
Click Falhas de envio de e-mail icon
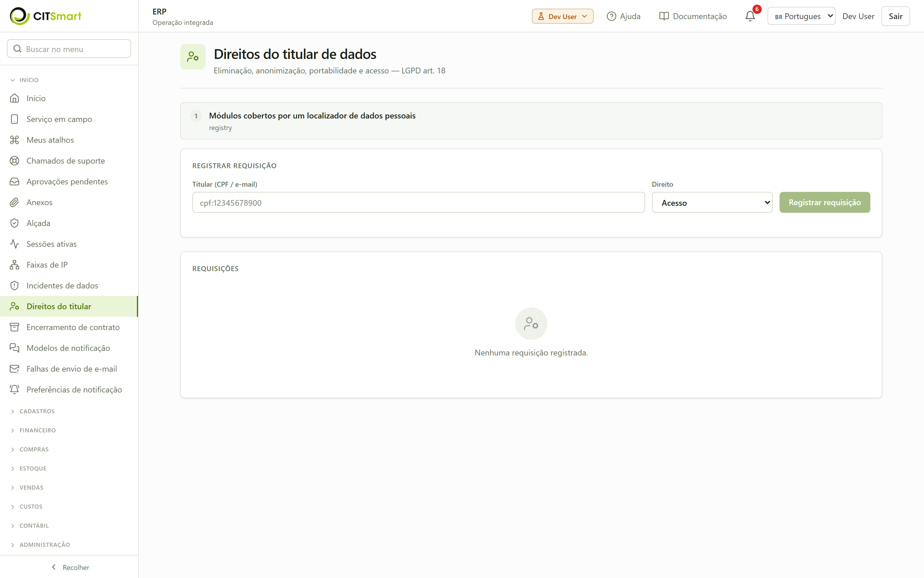click(14, 369)
